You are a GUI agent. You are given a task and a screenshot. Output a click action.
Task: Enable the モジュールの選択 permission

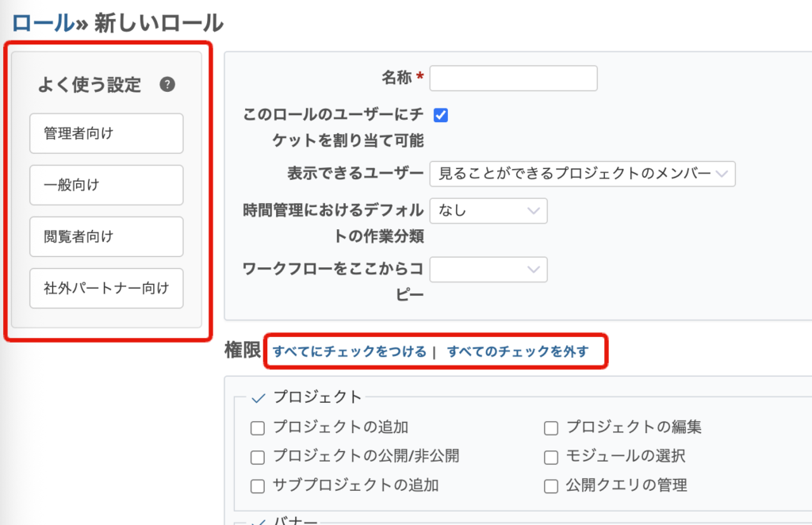550,456
